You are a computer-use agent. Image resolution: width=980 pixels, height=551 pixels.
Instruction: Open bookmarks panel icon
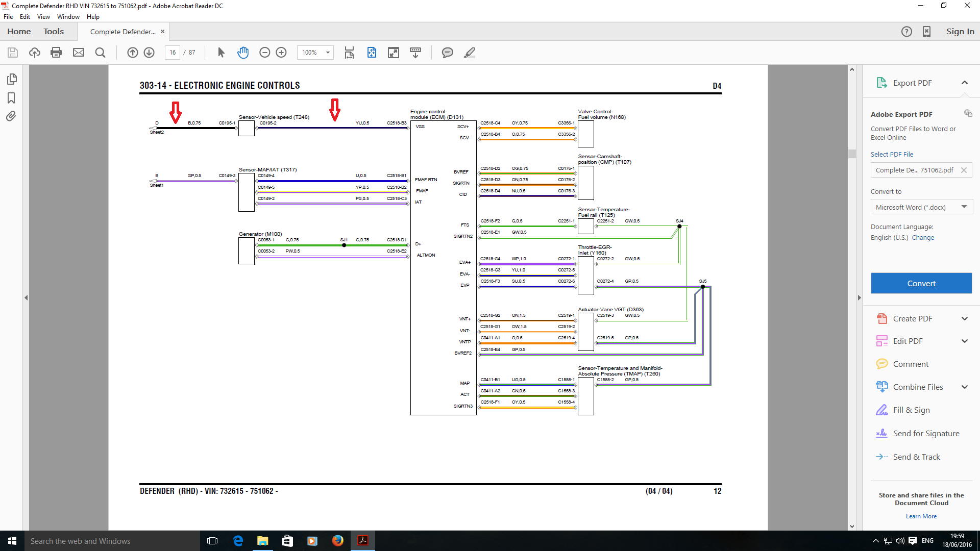pyautogui.click(x=11, y=98)
